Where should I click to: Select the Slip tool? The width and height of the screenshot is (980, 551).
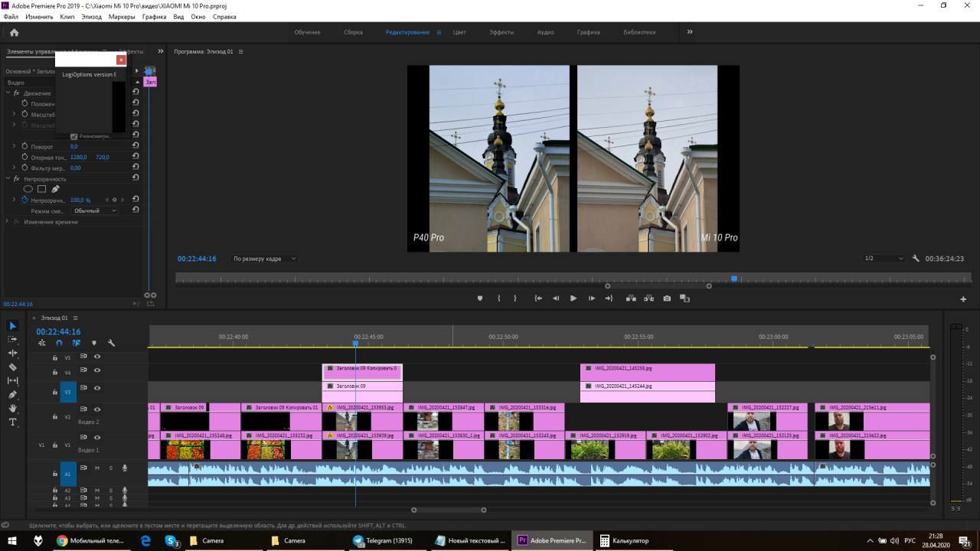(12, 380)
